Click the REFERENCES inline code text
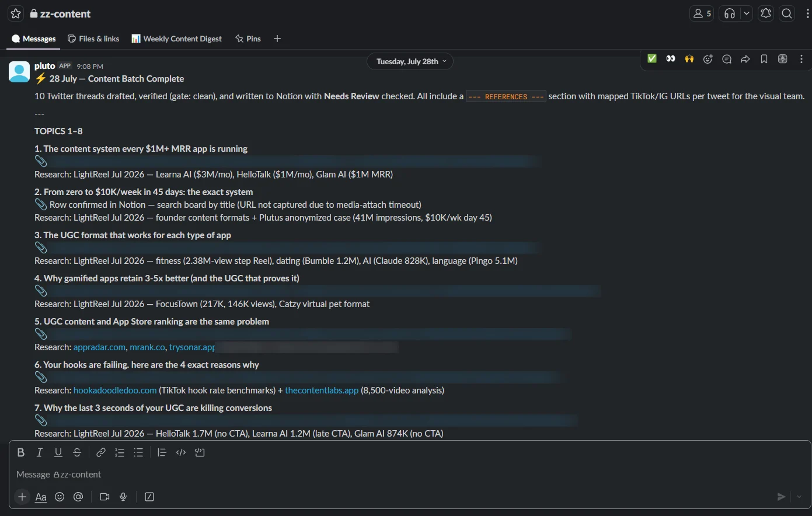This screenshot has height=516, width=812. click(x=506, y=97)
